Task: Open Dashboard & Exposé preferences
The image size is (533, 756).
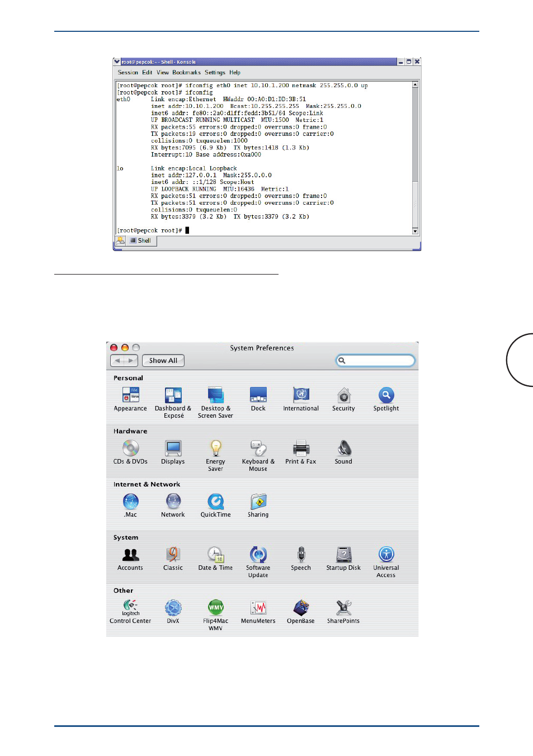Action: [173, 403]
